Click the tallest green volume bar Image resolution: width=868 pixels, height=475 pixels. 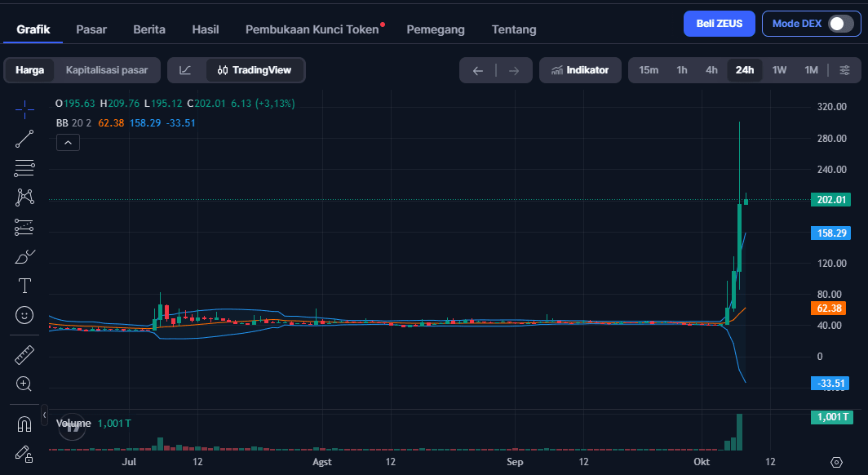click(739, 432)
